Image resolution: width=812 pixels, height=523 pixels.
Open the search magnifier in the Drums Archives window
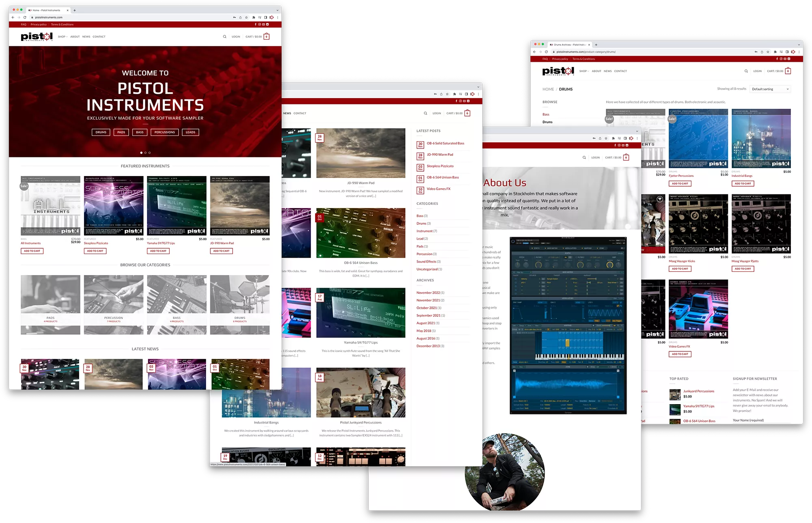coord(746,71)
